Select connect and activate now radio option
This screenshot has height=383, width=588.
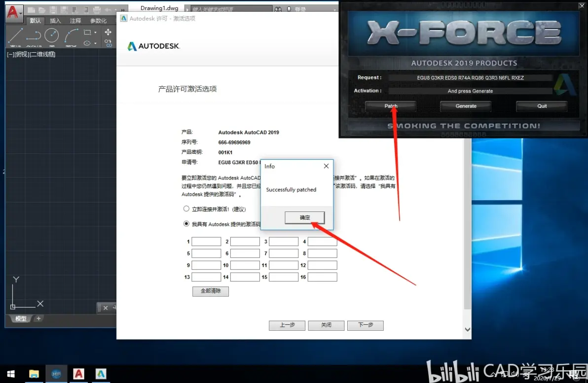coord(186,209)
